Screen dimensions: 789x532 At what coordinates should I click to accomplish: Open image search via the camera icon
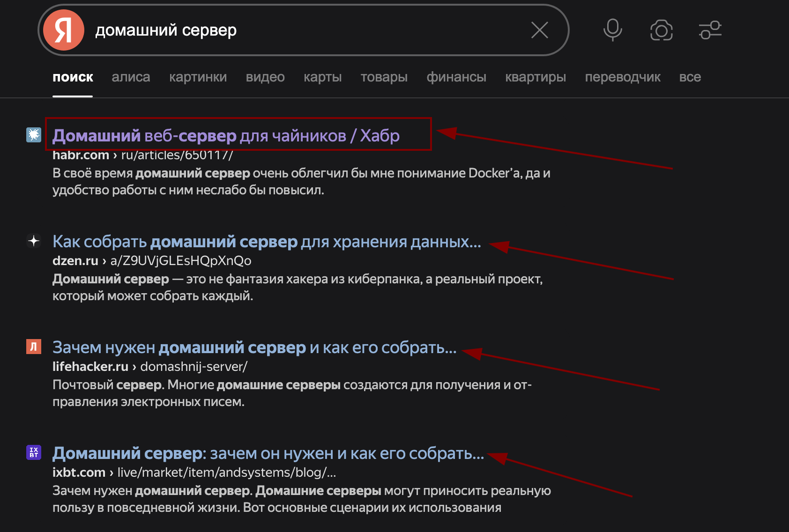click(661, 30)
